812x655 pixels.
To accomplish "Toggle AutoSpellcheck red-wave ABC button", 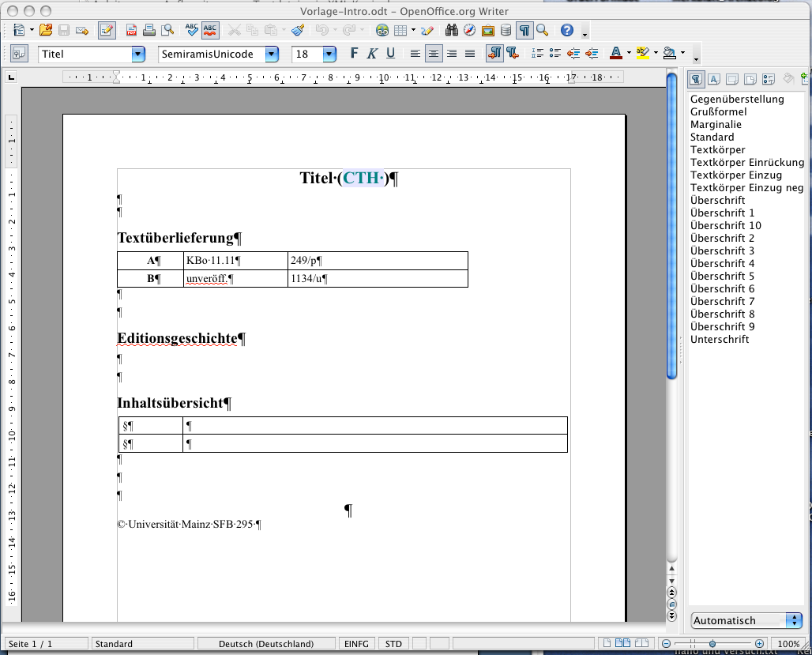I will point(211,31).
